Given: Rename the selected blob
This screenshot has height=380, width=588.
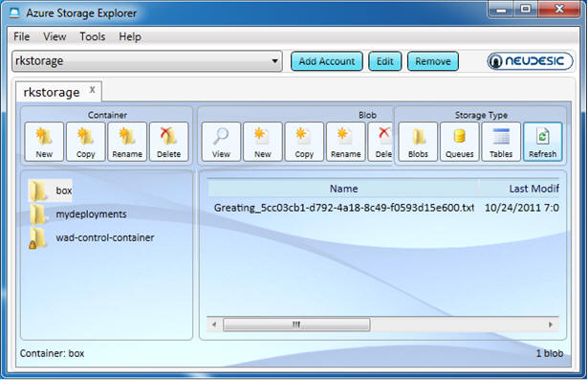Looking at the screenshot, I should 346,142.
